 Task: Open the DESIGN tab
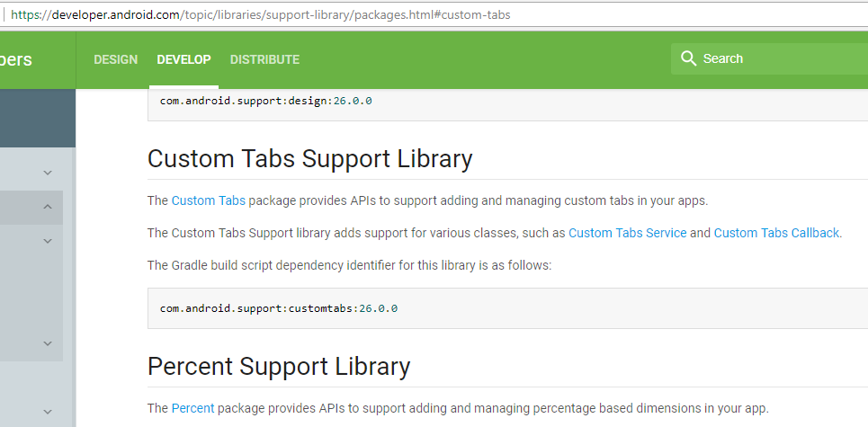pos(116,59)
